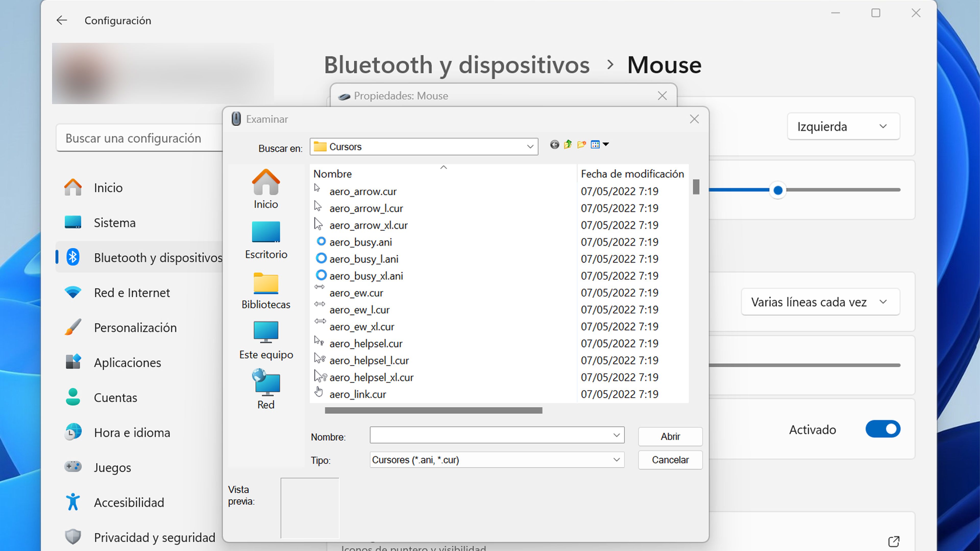Viewport: 980px width, 551px height.
Task: Open Bibliotecas place in Examinar sidebar
Action: pyautogui.click(x=266, y=291)
